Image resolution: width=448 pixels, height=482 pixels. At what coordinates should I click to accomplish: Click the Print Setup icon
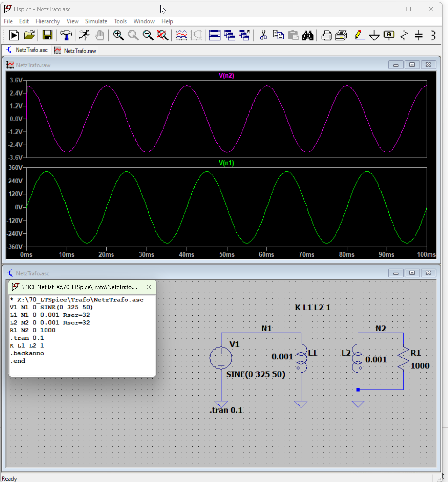[x=341, y=35]
